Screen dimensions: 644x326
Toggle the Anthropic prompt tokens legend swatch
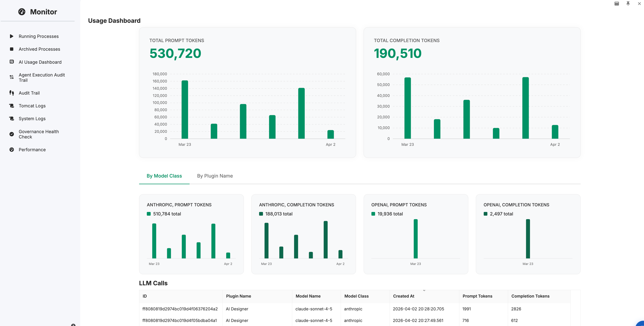(149, 214)
